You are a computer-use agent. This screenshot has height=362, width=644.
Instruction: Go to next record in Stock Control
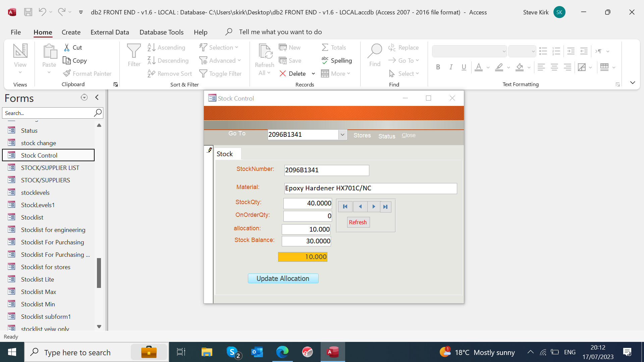pos(374,206)
